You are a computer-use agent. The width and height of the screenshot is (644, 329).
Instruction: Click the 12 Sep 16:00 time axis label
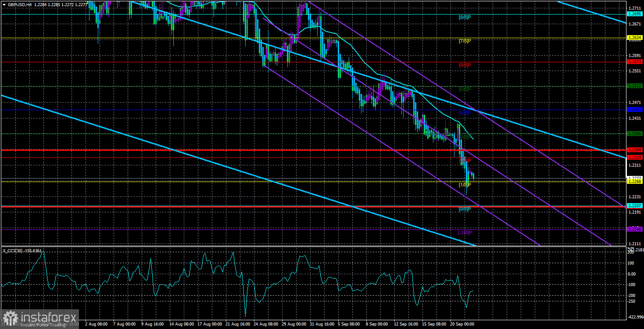click(407, 325)
